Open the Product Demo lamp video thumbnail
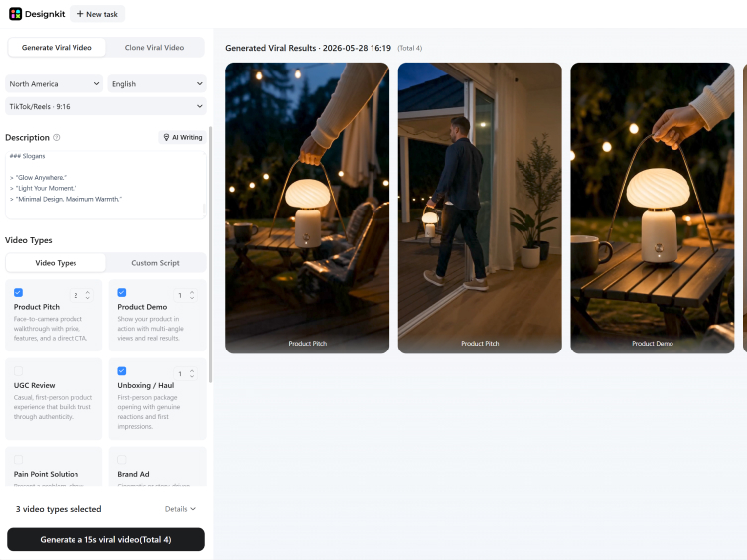The height and width of the screenshot is (560, 747). pos(653,209)
